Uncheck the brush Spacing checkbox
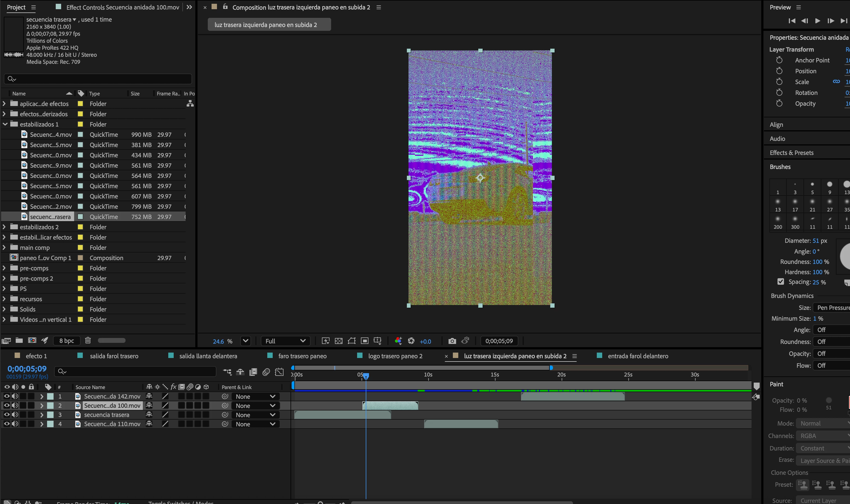 [780, 282]
